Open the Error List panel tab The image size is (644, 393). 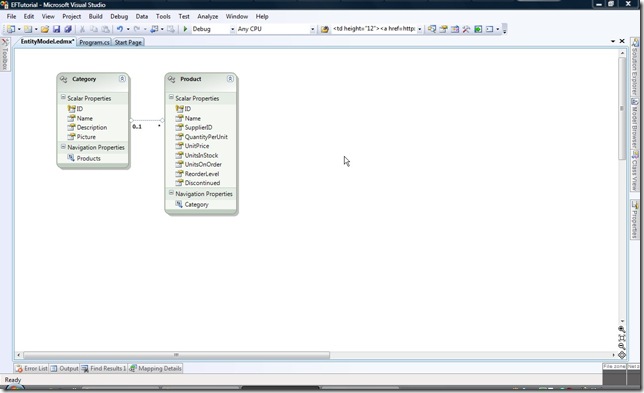tap(32, 368)
